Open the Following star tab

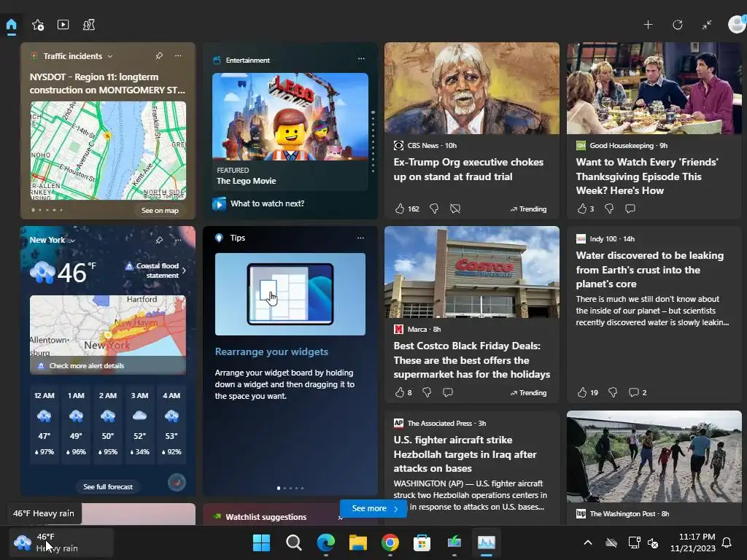pyautogui.click(x=38, y=25)
